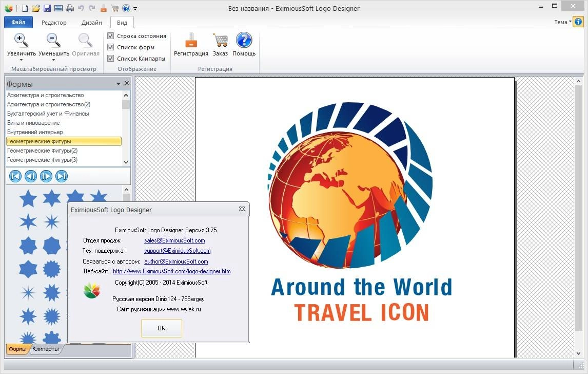Image resolution: width=588 pixels, height=374 pixels.
Task: Uncheck the Список форм checkbox
Action: (111, 47)
